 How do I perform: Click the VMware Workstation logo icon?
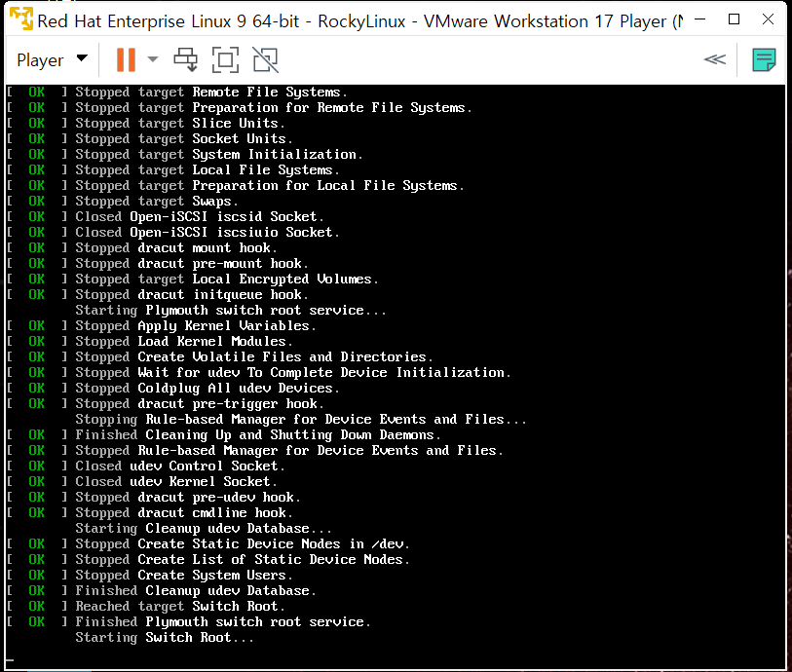click(21, 19)
